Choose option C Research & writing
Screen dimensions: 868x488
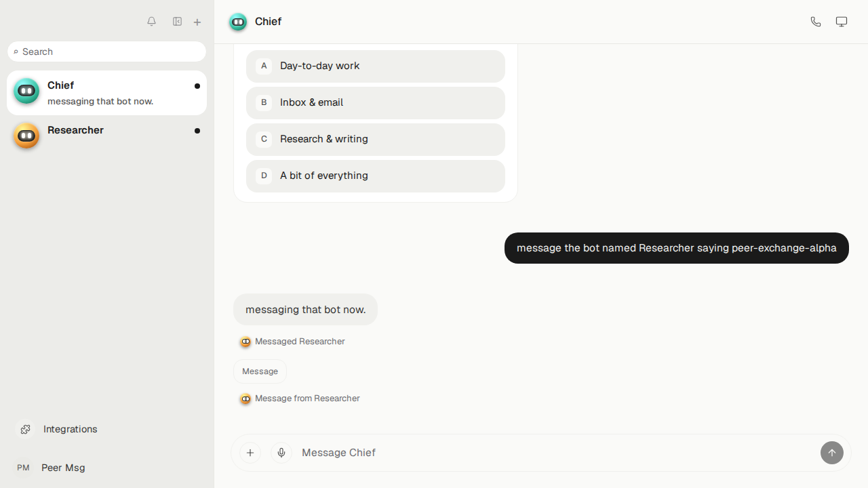(376, 140)
